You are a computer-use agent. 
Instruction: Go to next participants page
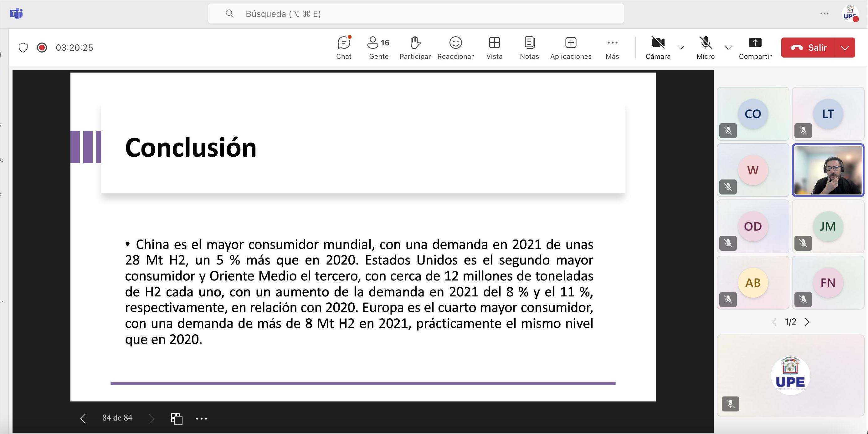pos(807,322)
